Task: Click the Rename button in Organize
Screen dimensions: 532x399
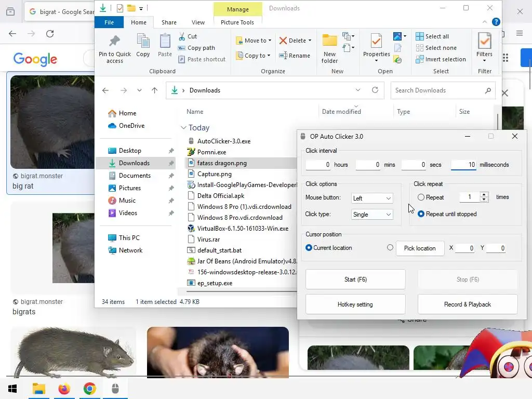Action: click(295, 56)
